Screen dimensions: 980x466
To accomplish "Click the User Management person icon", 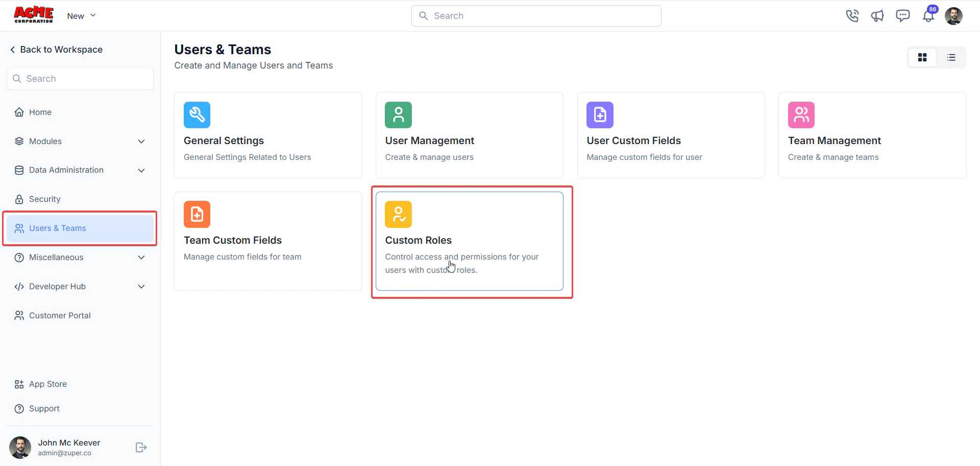I will click(398, 115).
